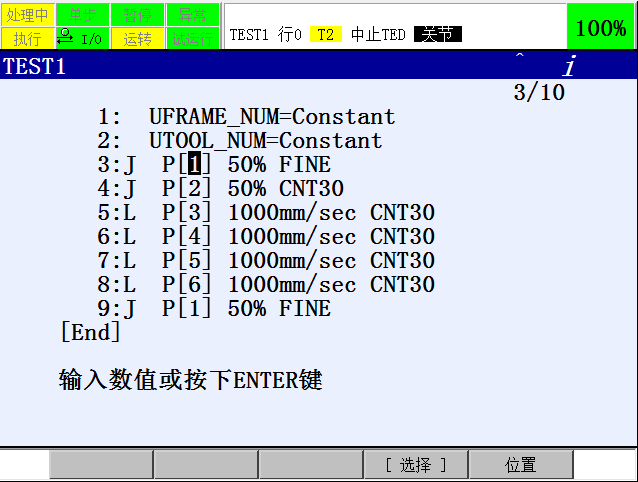Select line 8 P[6] position

[187, 284]
